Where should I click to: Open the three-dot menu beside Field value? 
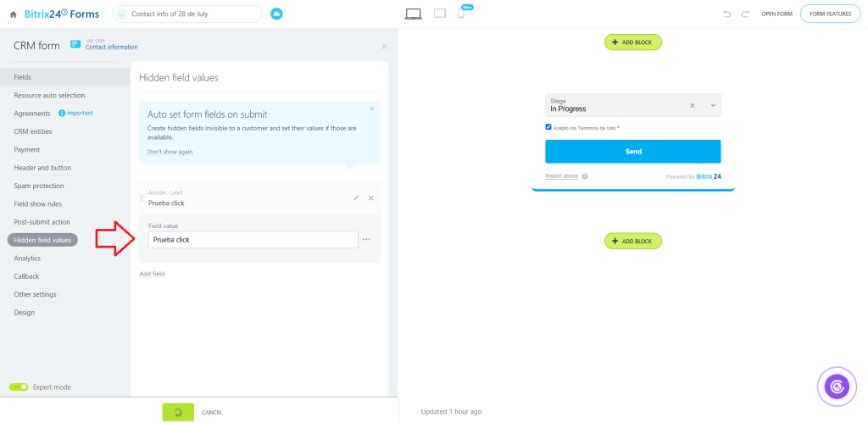[x=366, y=240]
